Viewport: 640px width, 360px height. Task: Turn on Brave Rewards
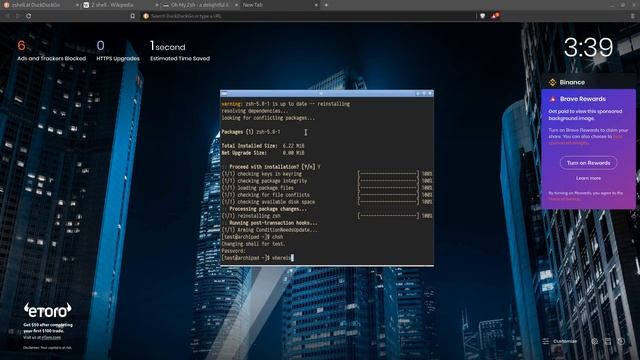[x=588, y=162]
